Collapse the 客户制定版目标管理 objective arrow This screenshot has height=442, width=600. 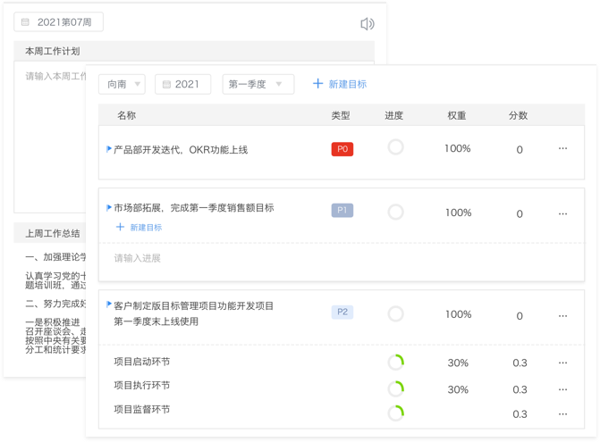click(108, 305)
